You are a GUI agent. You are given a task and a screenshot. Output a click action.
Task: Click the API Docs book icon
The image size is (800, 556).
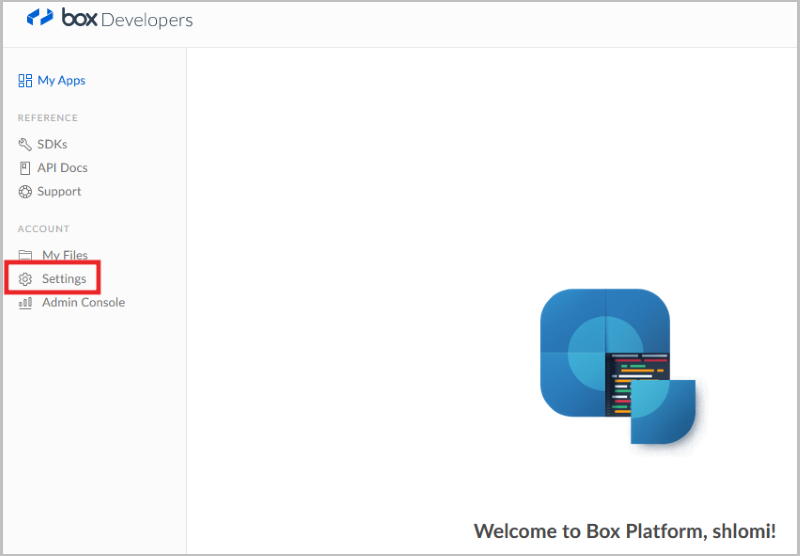tap(25, 168)
